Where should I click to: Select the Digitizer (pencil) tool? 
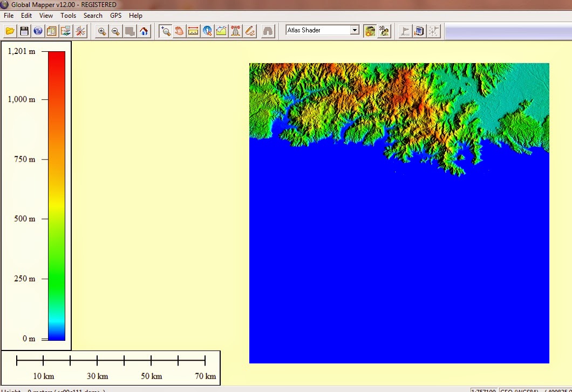pos(249,31)
